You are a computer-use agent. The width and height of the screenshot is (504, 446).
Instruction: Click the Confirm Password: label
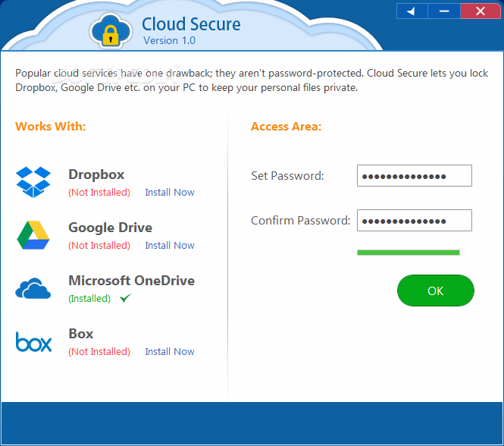[301, 221]
